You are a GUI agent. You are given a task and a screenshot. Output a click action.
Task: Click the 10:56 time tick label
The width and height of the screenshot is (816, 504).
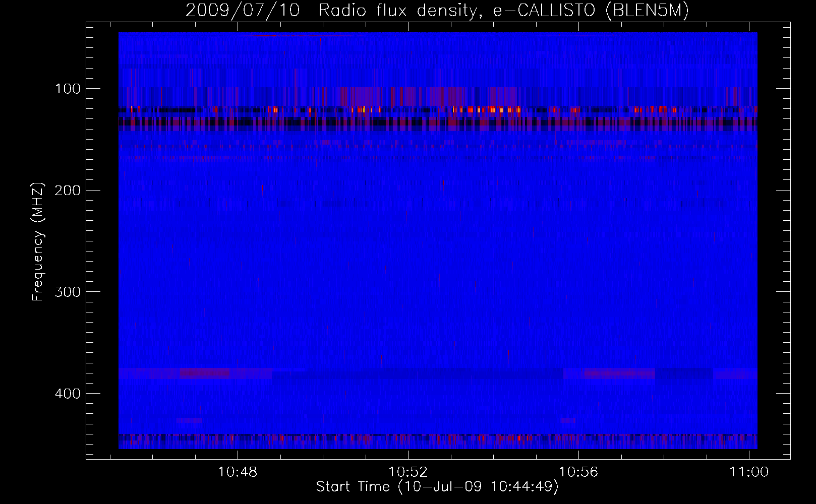pos(578,472)
